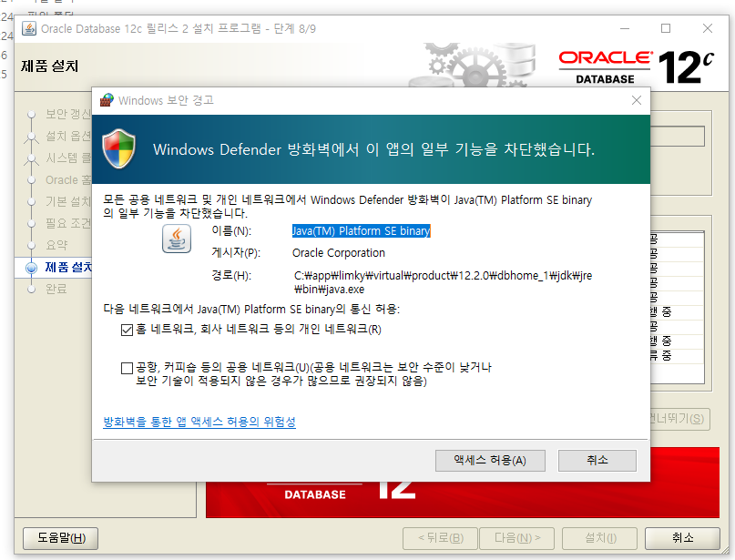Close the Oracle Database installer window
Viewport: 735px width, 560px height.
pos(708,28)
